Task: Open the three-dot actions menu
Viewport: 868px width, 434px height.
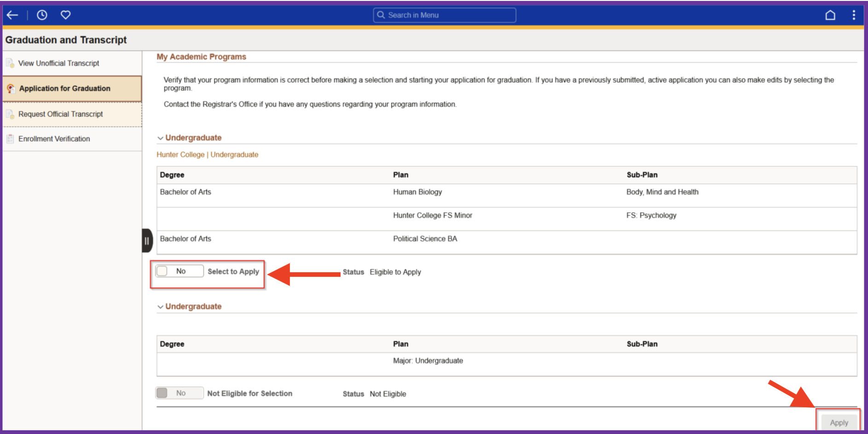Action: click(x=854, y=15)
